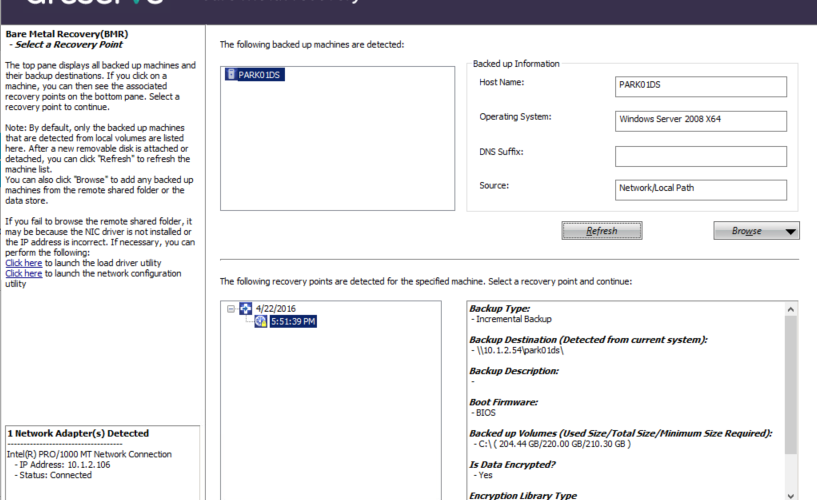Click the "Select a Recovery Point" subtitle
Screen dimensions: 817x500
[x=69, y=45]
